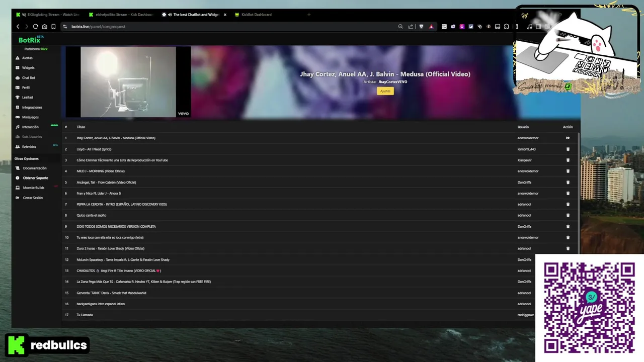Click the BotRix logo
Viewport: 644px width, 362px height.
point(31,40)
